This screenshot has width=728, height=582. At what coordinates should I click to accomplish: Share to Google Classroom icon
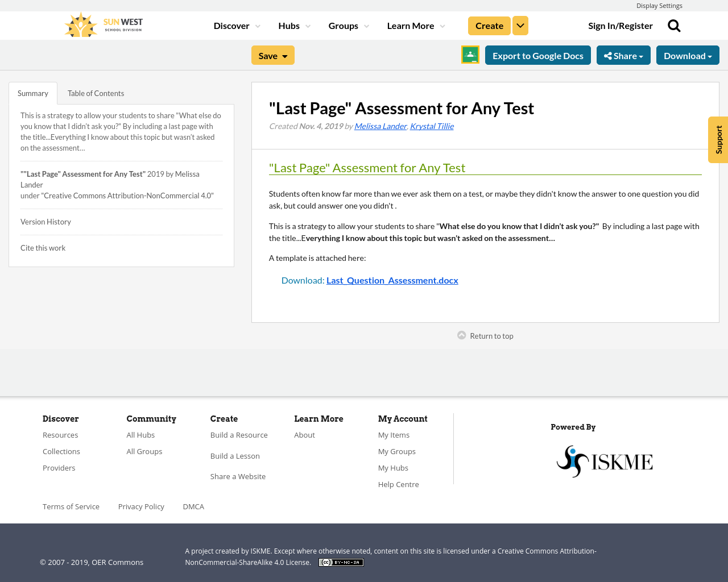(470, 55)
